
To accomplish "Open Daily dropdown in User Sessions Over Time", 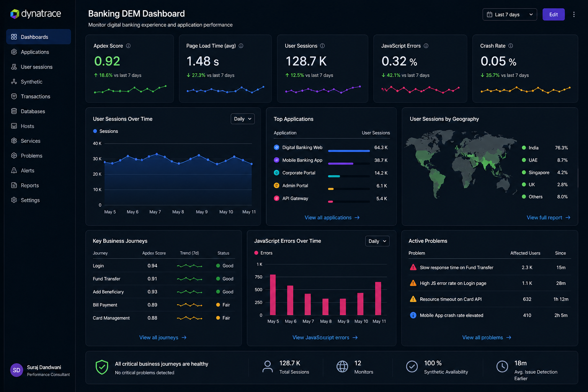I will [x=243, y=119].
